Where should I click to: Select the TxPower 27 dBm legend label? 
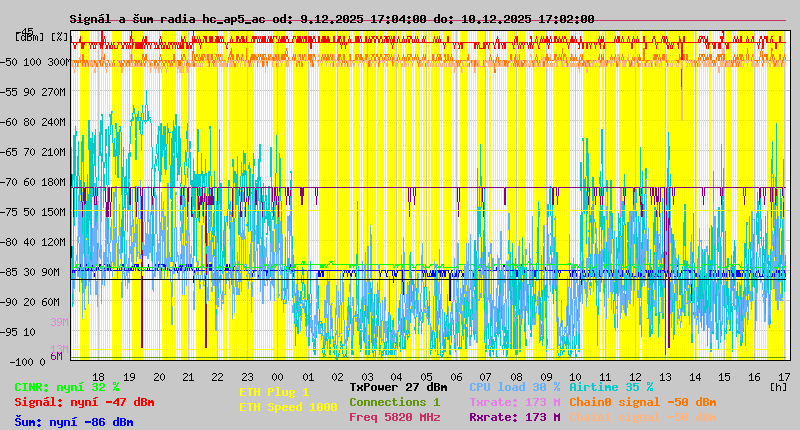pos(398,386)
